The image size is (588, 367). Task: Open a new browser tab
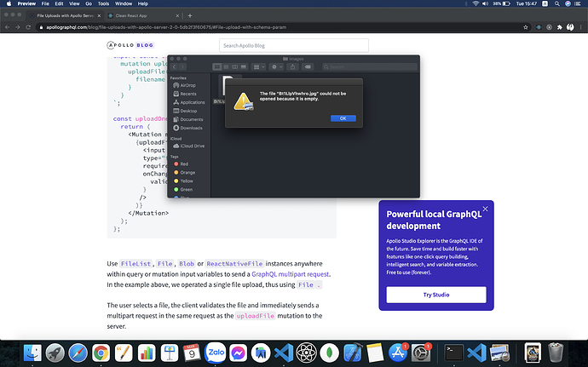point(190,15)
